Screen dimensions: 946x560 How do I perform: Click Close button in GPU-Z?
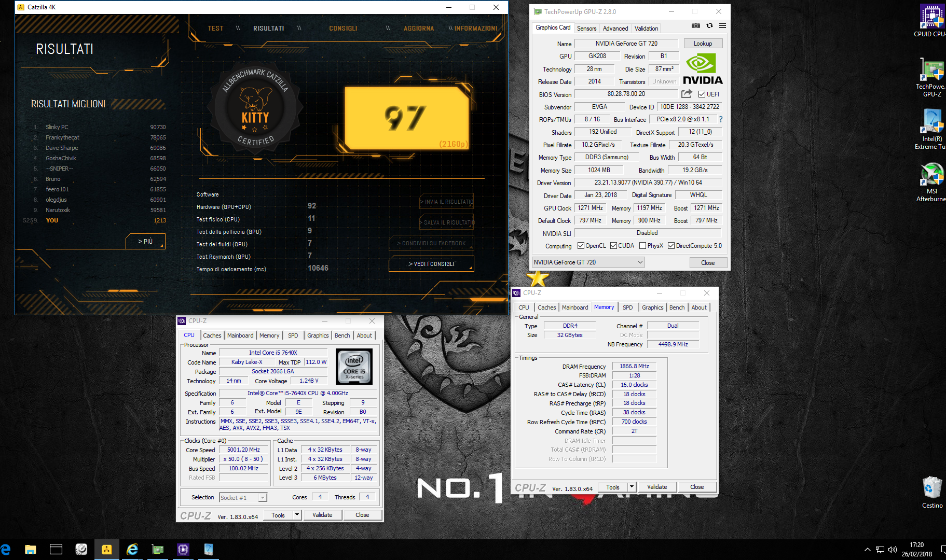708,263
